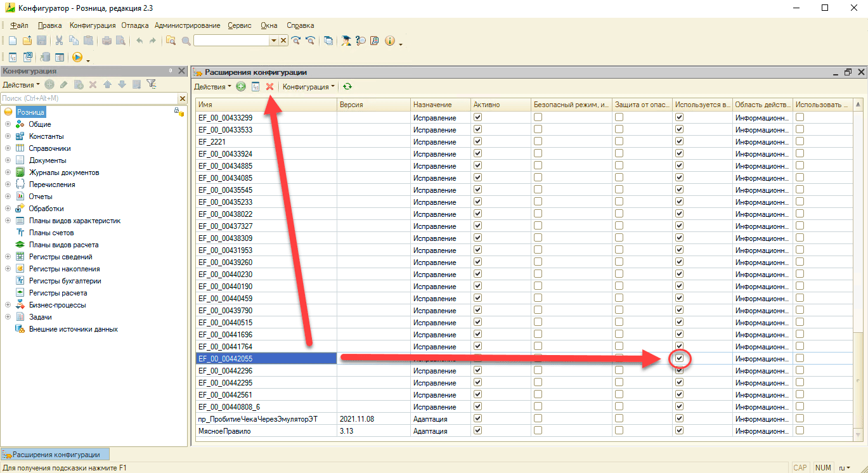The height and width of the screenshot is (473, 868).
Task: Click the Поиск search field in configuration panel
Action: click(89, 98)
